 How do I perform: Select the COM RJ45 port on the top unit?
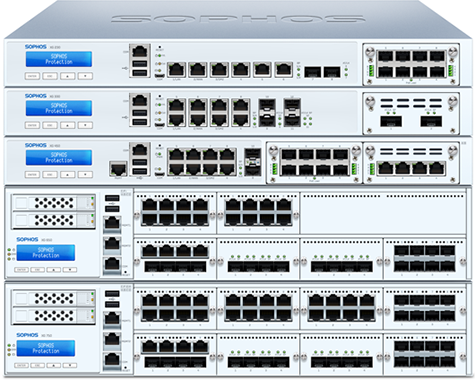coord(139,51)
